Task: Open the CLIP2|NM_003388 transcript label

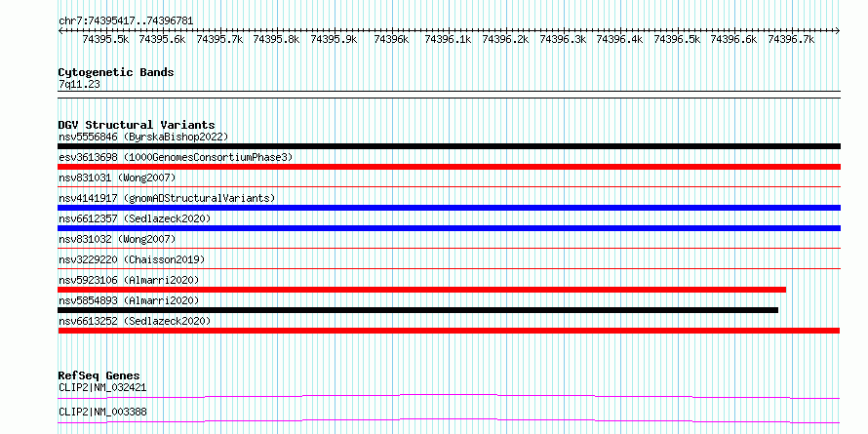Action: [102, 413]
